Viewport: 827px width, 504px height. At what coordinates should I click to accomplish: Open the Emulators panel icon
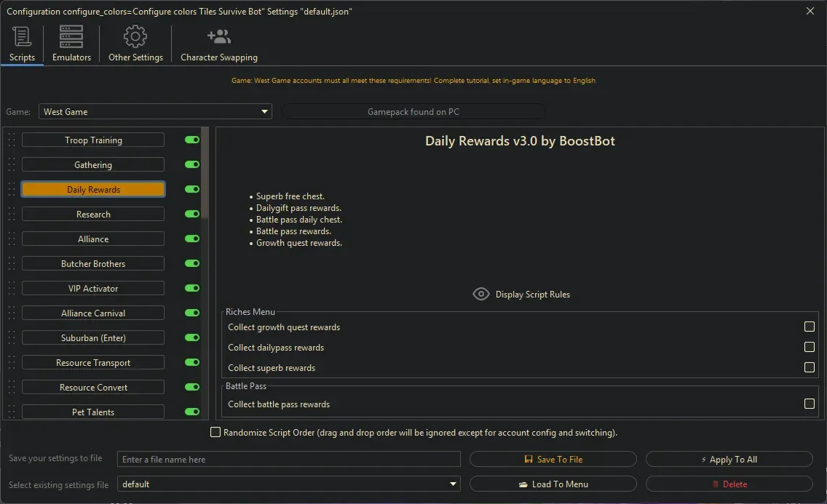point(70,36)
